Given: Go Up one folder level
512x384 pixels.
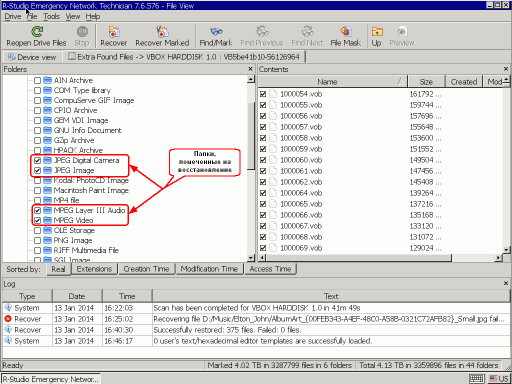Looking at the screenshot, I should tap(377, 32).
